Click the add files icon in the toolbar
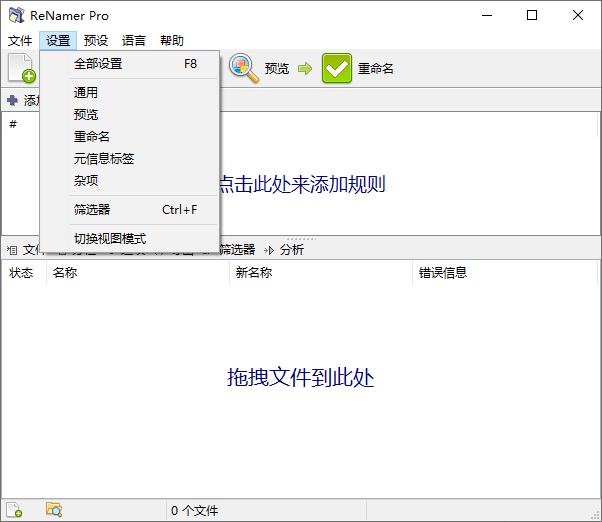 pyautogui.click(x=22, y=68)
